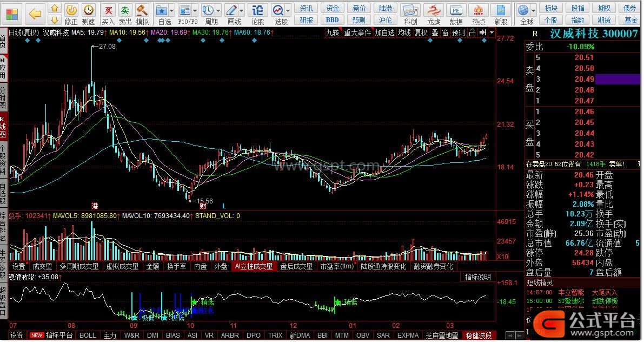Click the 财 marker under the chart
Screen dimensions: 644x342
[x=202, y=205]
